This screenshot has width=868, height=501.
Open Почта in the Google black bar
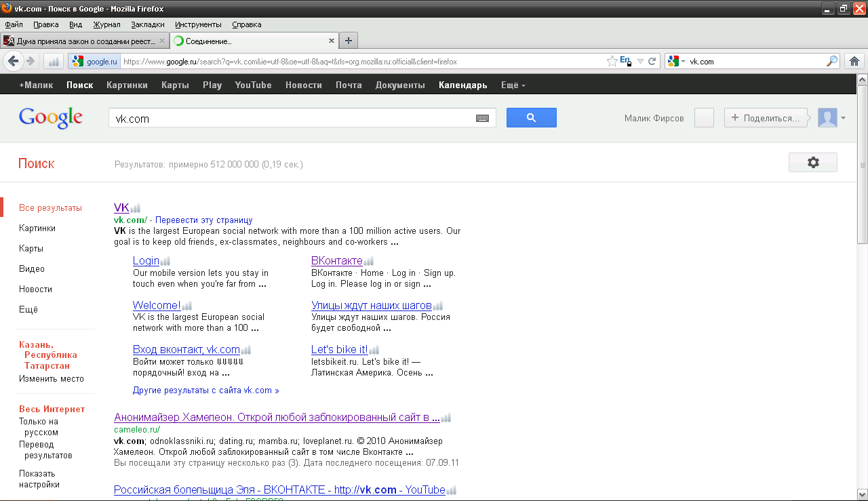coord(349,85)
